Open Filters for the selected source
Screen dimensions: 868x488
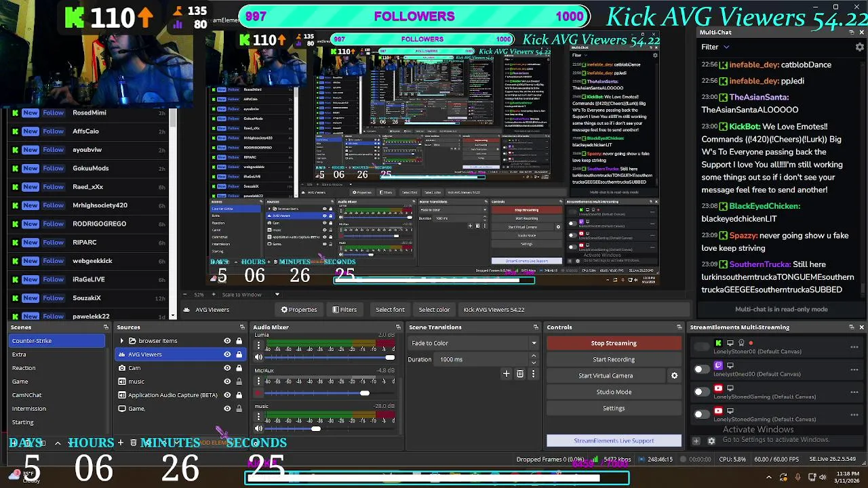pos(344,310)
